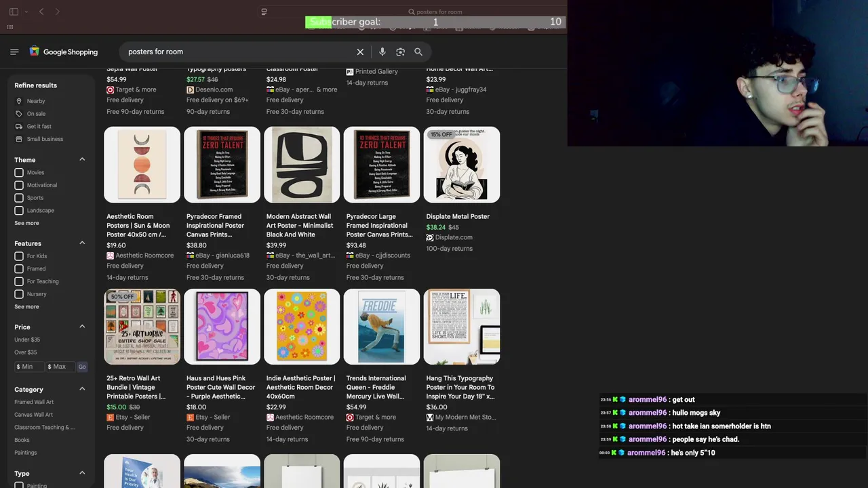
Task: Submit search with the magnifier icon
Action: 418,52
